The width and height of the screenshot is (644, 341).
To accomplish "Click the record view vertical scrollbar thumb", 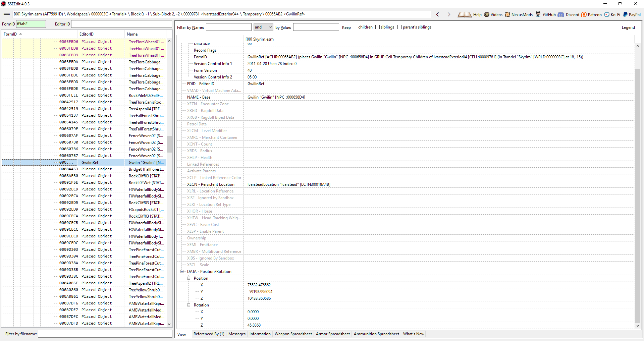I will click(638, 196).
